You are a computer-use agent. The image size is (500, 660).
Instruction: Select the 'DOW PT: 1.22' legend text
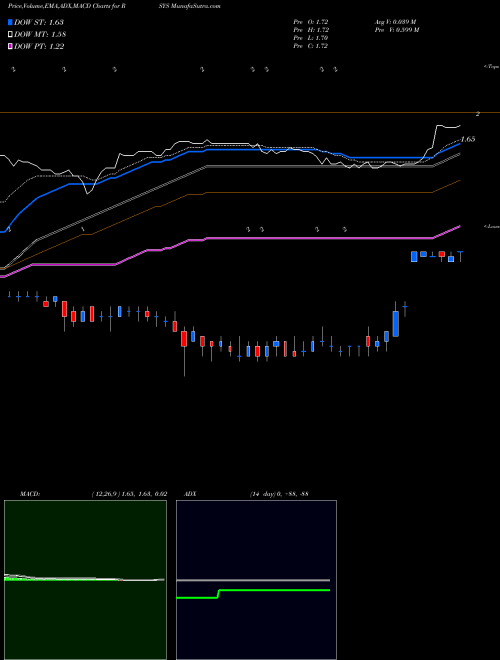click(x=39, y=46)
